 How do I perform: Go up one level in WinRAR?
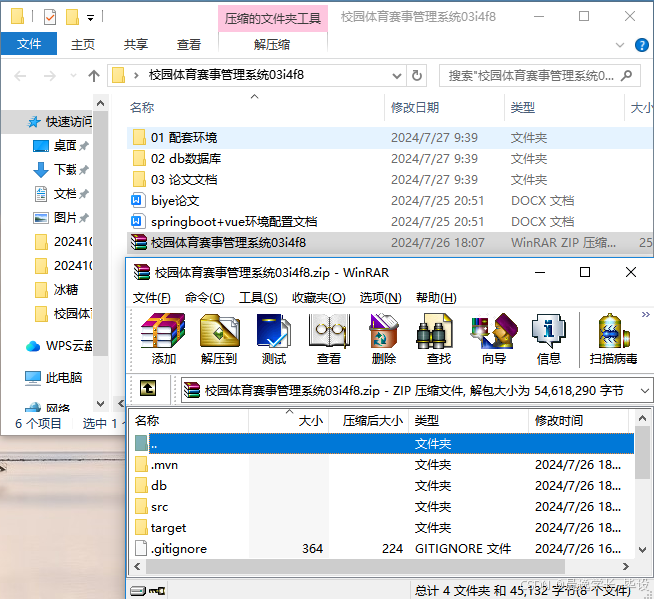coord(148,389)
